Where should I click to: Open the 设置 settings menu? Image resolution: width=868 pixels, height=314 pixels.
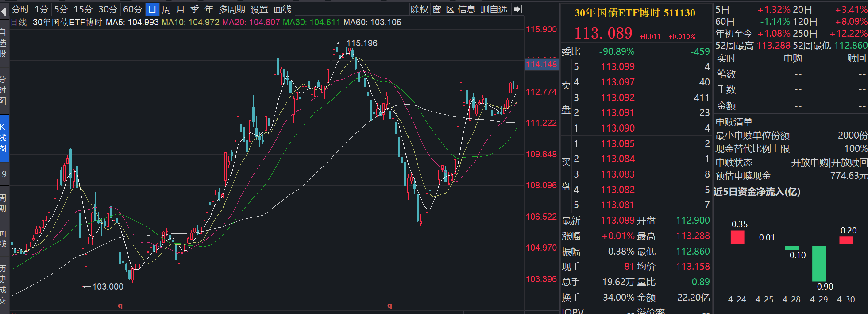coord(259,9)
